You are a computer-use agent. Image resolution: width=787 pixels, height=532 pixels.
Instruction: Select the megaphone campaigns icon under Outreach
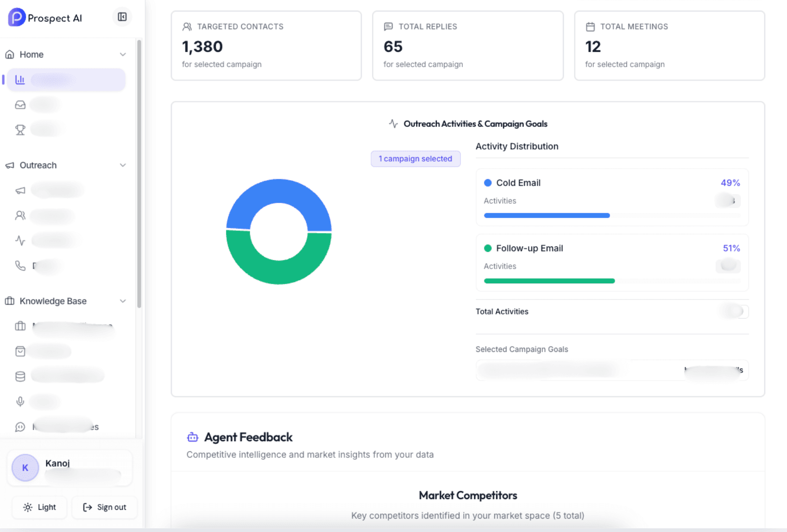(x=20, y=190)
